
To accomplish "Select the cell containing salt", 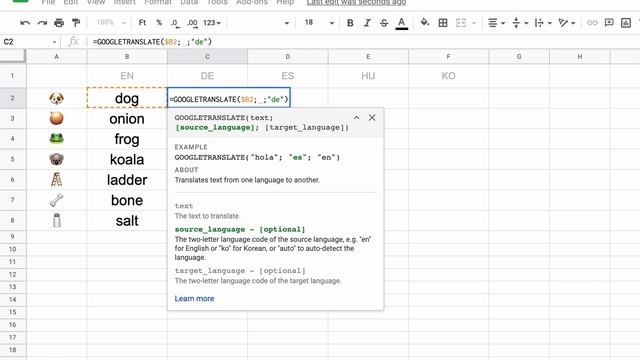I will [x=127, y=220].
